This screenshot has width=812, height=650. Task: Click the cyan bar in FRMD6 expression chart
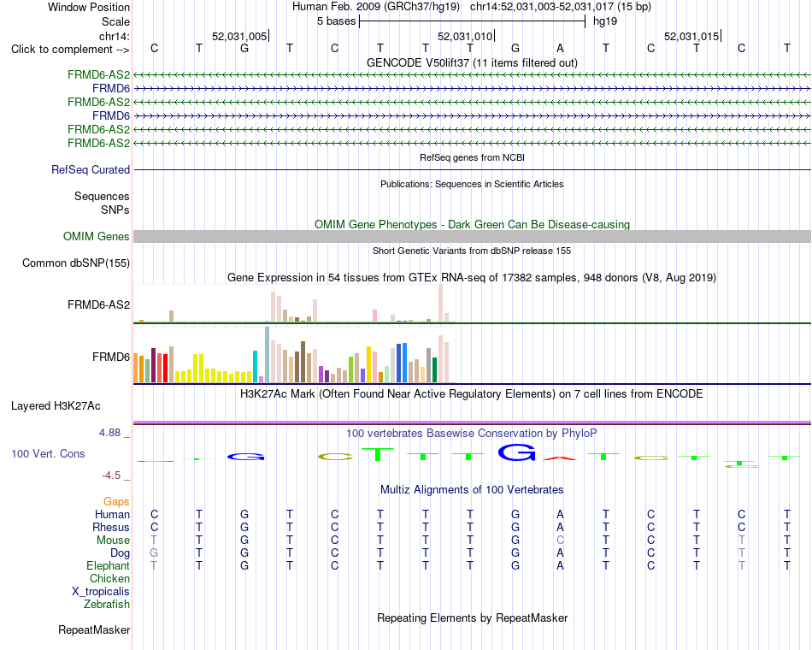[x=255, y=366]
